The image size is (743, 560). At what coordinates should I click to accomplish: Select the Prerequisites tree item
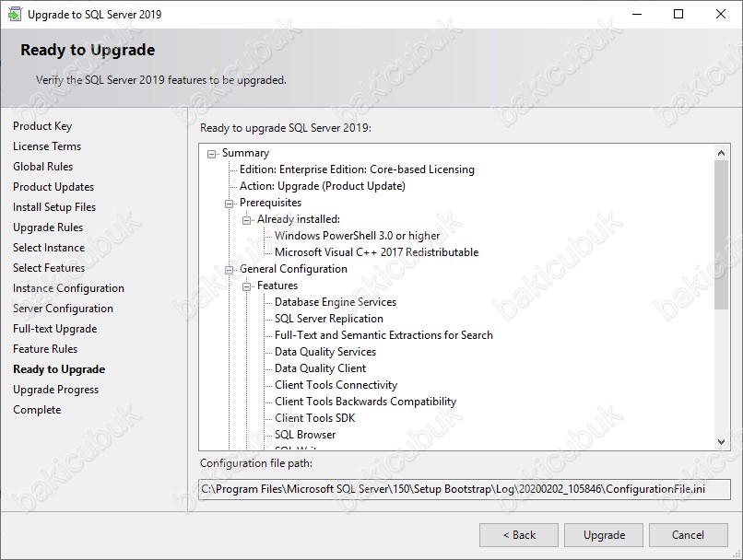(x=271, y=203)
